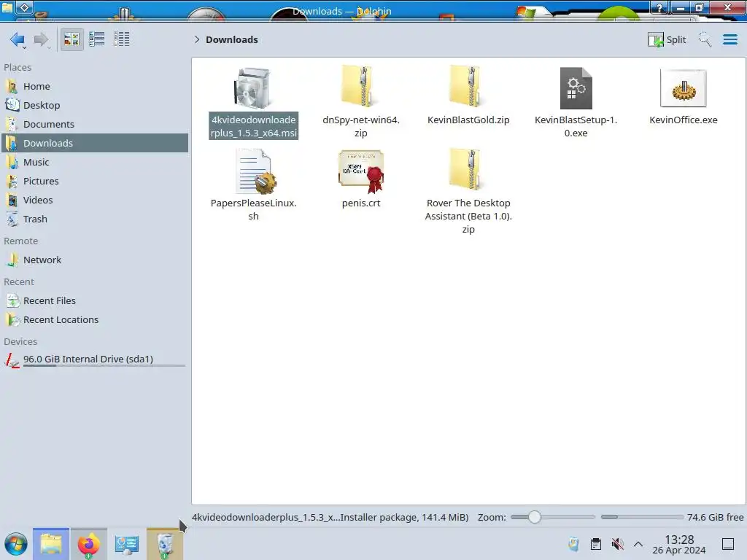Screen dimensions: 747x560
Task: Open Documents in Places
Action: pyautogui.click(x=95, y=124)
